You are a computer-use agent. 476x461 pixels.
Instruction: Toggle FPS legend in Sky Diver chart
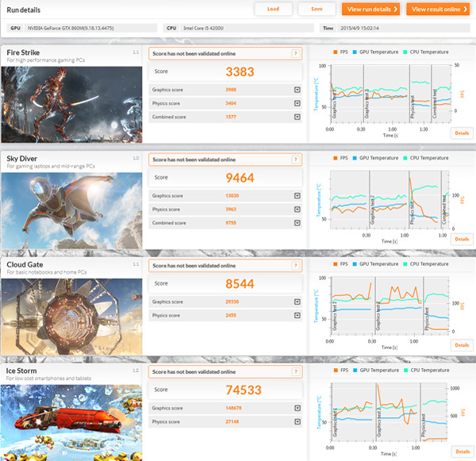click(340, 158)
